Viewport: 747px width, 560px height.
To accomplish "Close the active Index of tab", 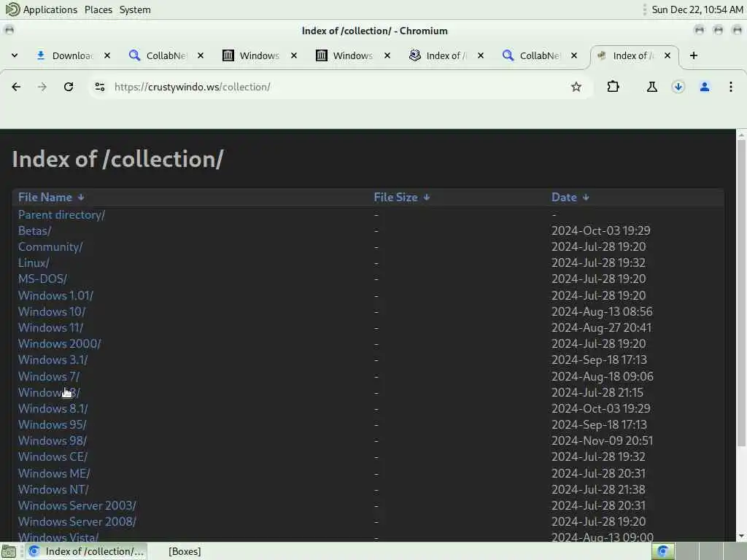I will pos(667,55).
